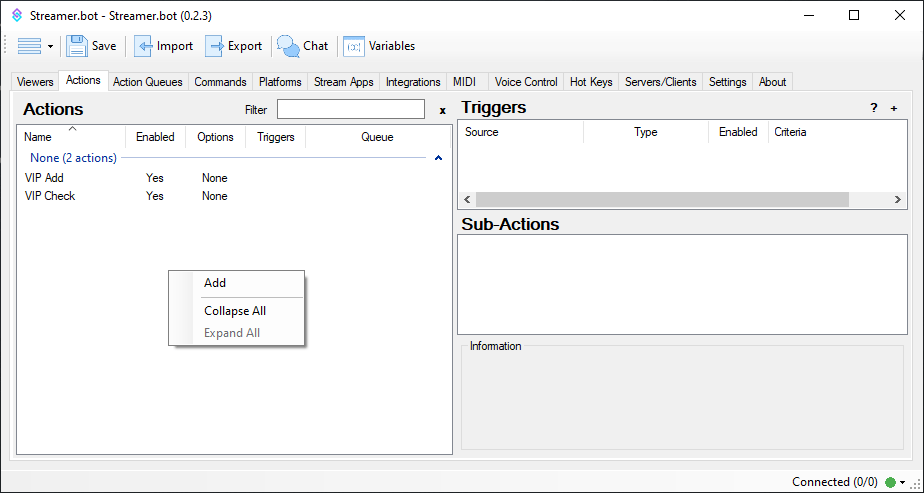Click the Import toolbar button
Viewport: 924px width, 493px height.
164,46
